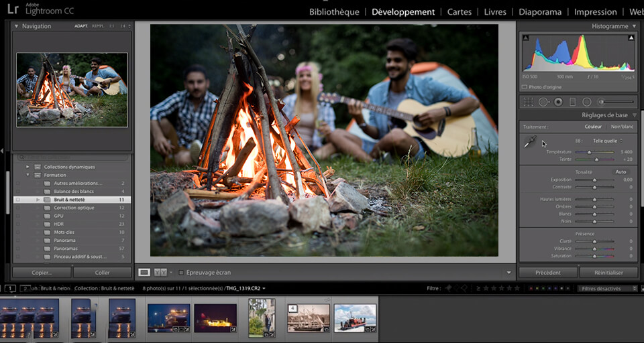644x343 pixels.
Task: Expand Collections dynamiques tree node
Action: pos(28,167)
